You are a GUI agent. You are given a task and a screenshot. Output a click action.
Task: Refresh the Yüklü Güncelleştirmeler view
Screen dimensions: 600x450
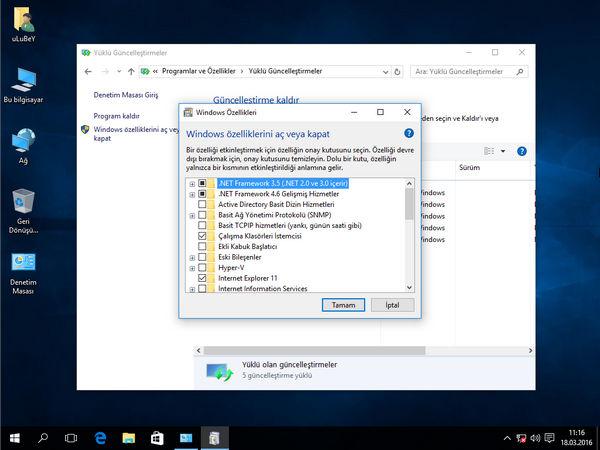[397, 72]
